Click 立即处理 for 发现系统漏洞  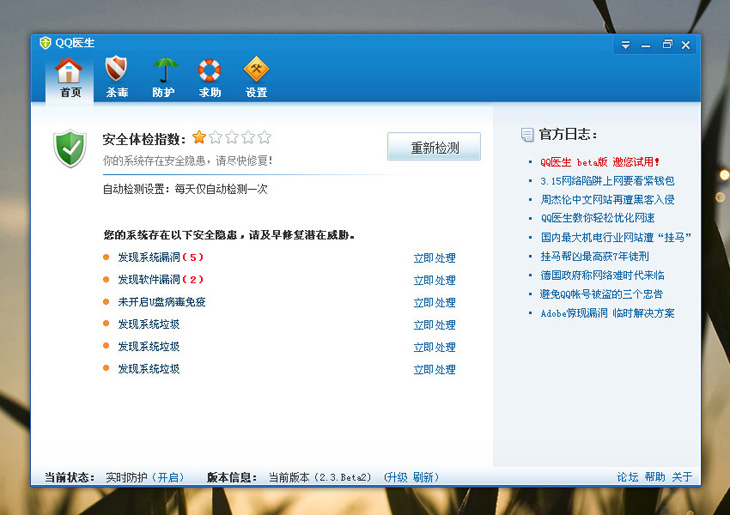(x=434, y=258)
